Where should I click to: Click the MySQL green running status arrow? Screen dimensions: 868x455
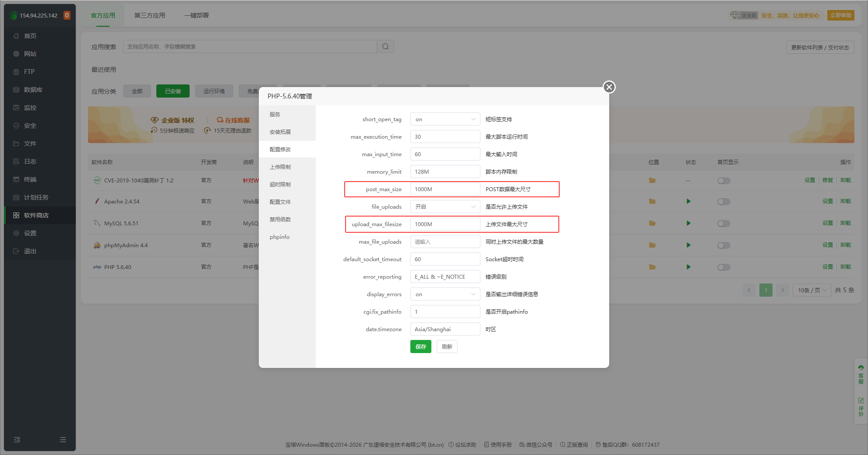coord(688,224)
